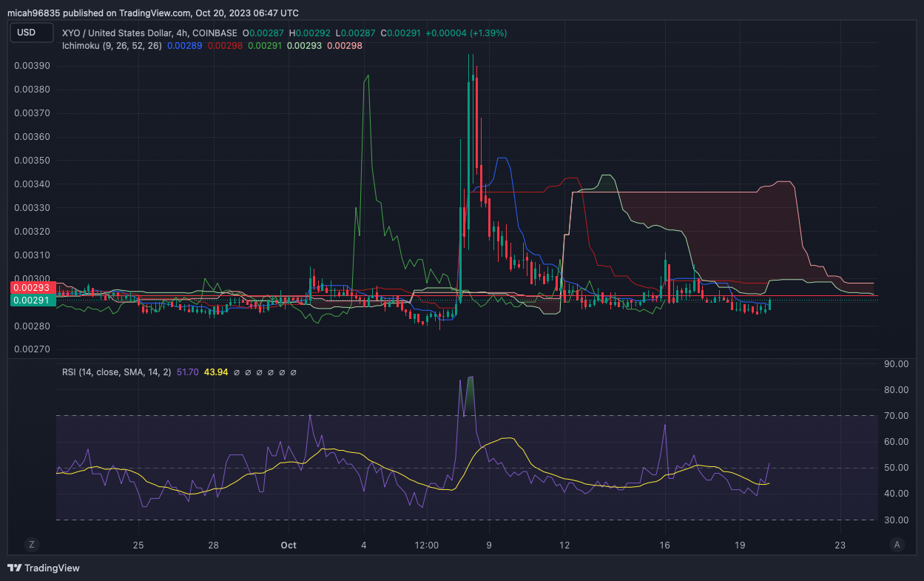Click purple RSI value 51.70
Viewport: 924px width, 581px height.
(x=188, y=372)
